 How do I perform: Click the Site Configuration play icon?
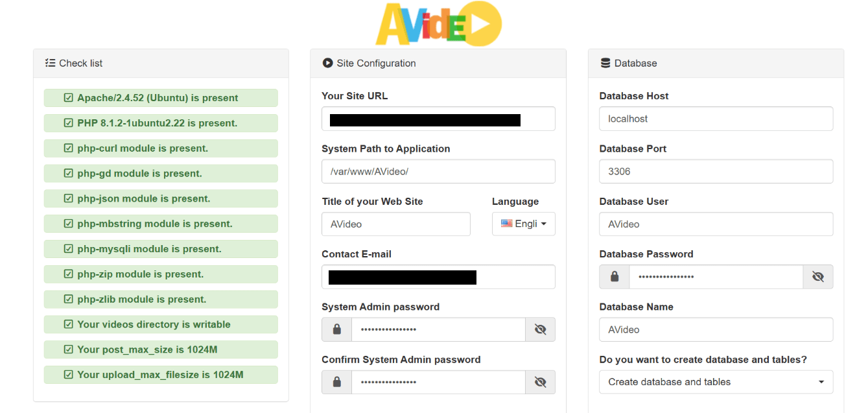(x=327, y=63)
